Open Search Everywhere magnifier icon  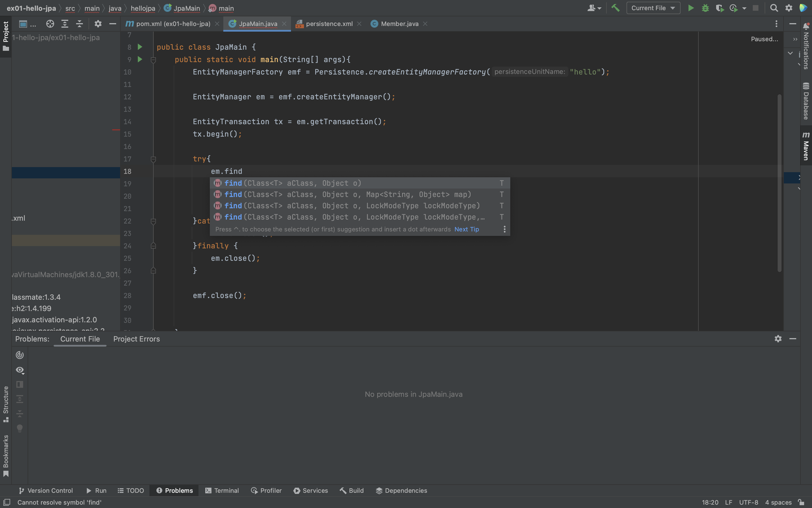point(774,8)
